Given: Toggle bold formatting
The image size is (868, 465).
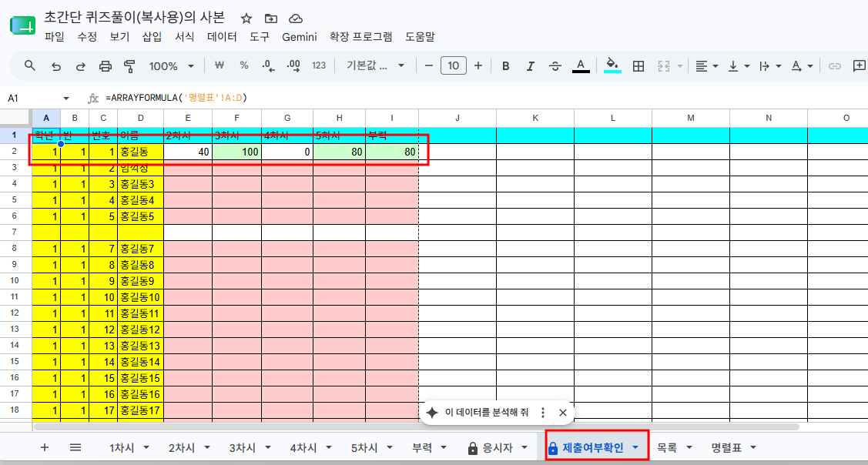Looking at the screenshot, I should tap(505, 66).
